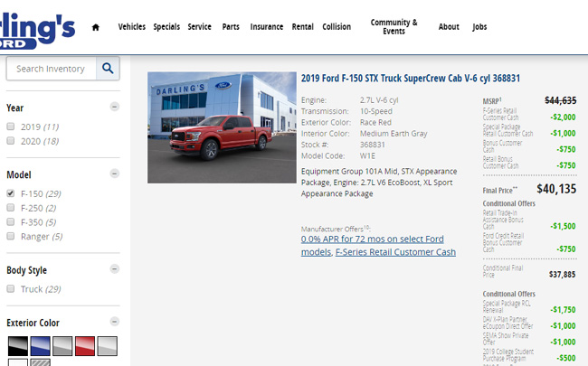
Task: Open 0.0% APR for 72 mos offer link
Action: point(372,246)
